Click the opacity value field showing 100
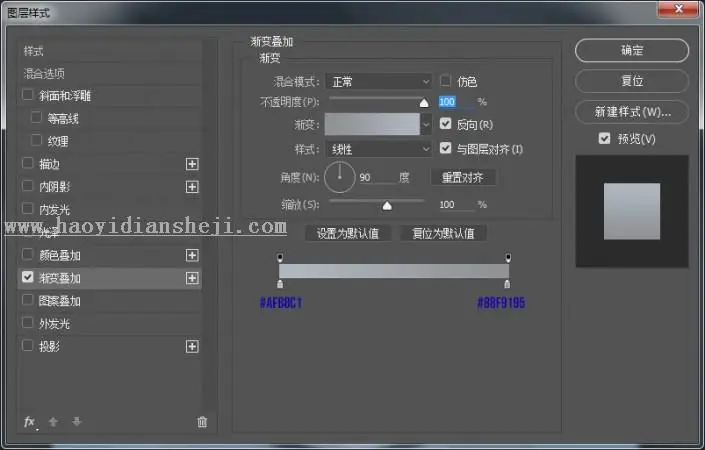The width and height of the screenshot is (705, 450). pos(455,102)
